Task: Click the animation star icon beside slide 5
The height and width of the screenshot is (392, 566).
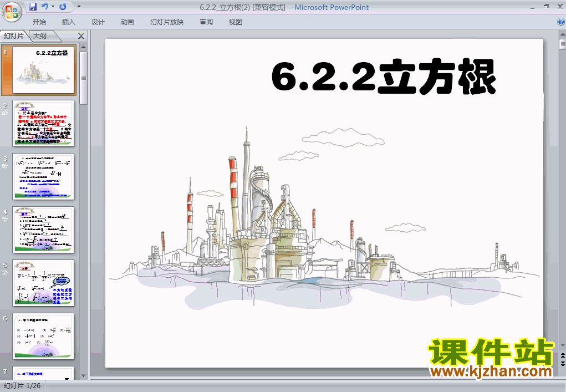Action: click(5, 273)
